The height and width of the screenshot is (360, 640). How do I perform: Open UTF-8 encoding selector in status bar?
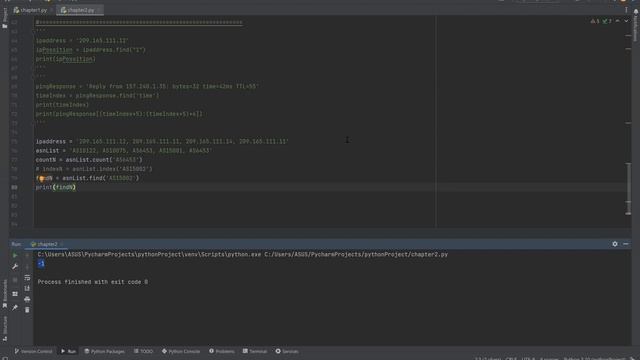tap(528, 358)
